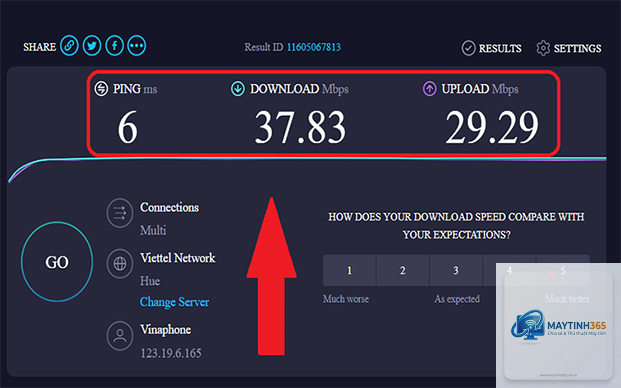Viewport: 621px width, 388px height.
Task: Click the Connections heading
Action: 170,207
